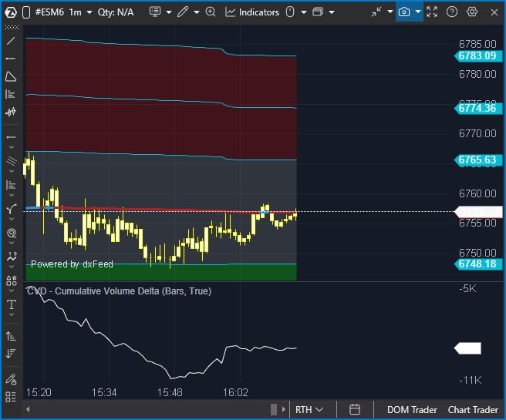This screenshot has width=506, height=420.
Task: Click the lock/eraser drawings icon
Action: point(11,379)
